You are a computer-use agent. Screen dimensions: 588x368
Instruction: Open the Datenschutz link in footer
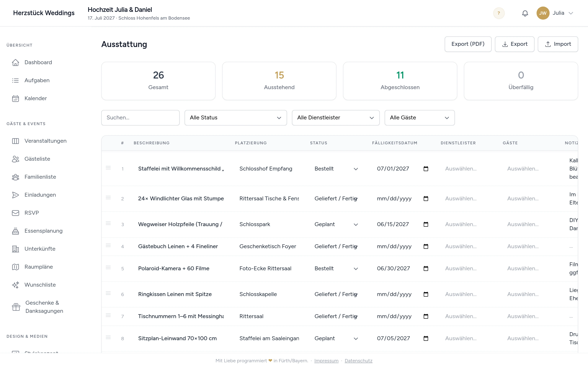coord(358,361)
